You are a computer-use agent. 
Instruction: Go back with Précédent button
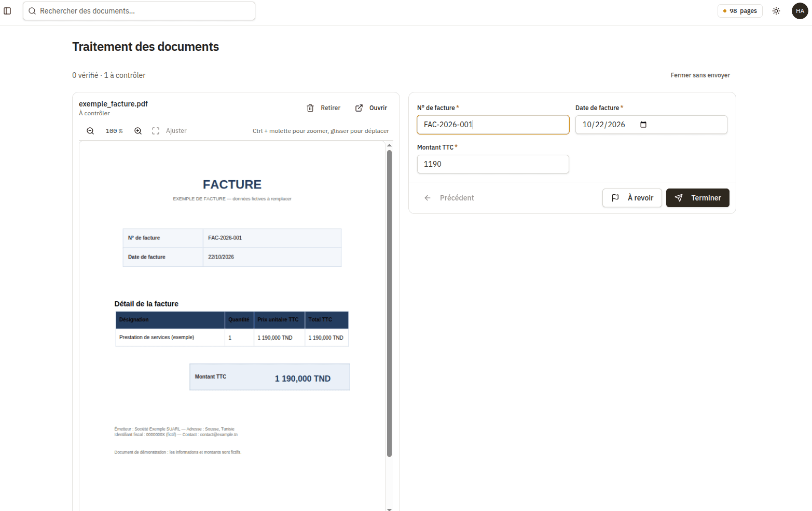[449, 198]
